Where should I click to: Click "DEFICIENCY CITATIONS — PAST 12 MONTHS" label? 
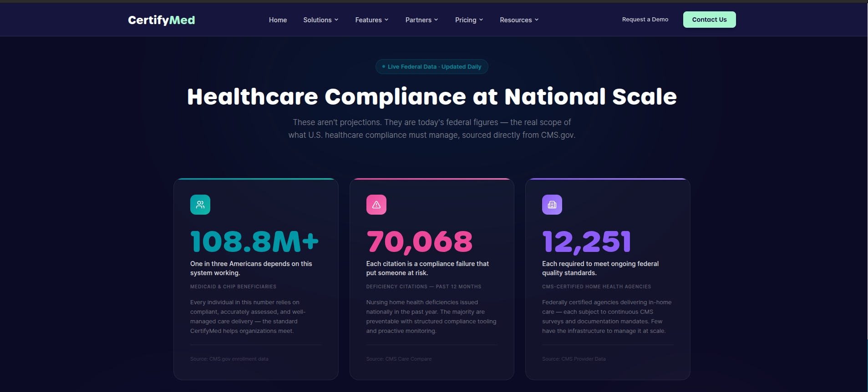coord(424,286)
